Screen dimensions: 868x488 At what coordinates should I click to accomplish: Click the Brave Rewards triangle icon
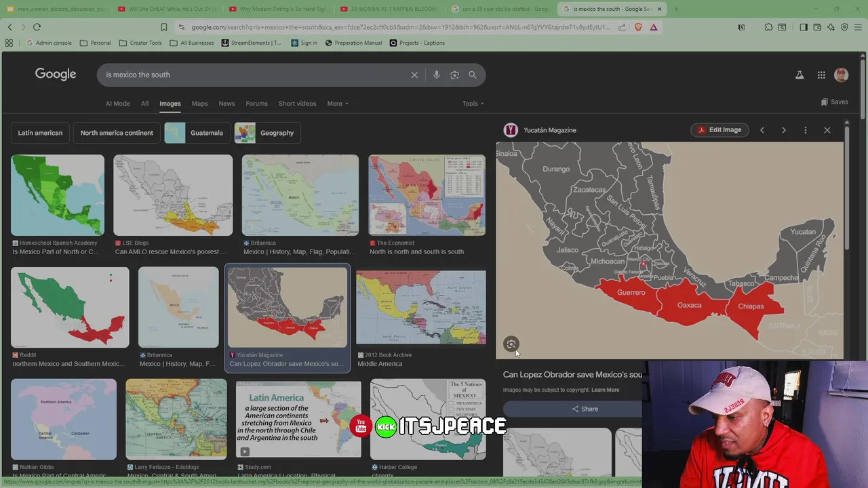pos(654,27)
